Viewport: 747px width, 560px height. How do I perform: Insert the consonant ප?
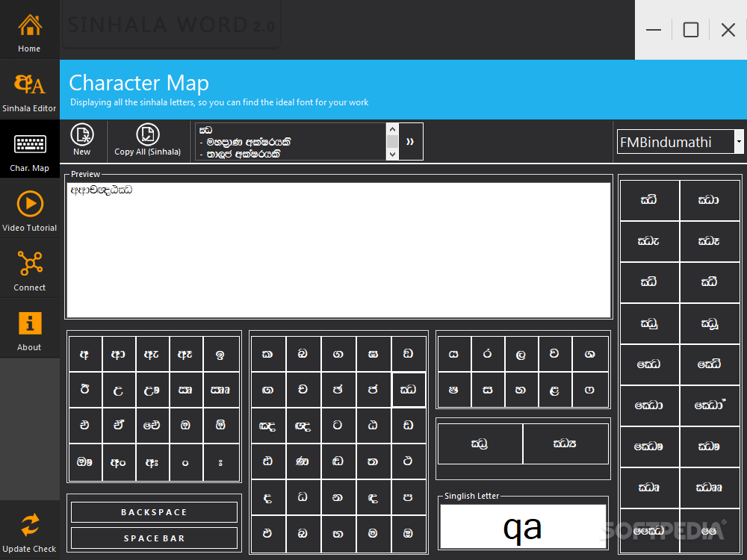tap(409, 497)
